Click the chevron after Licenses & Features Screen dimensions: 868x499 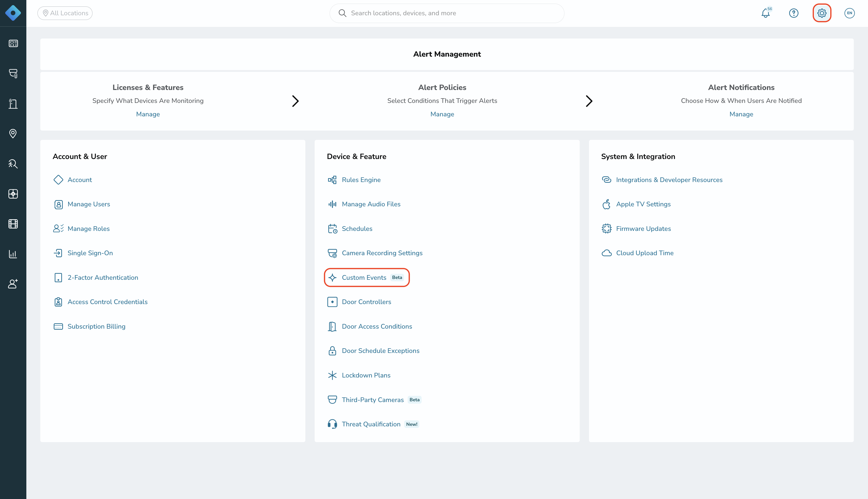click(x=295, y=101)
